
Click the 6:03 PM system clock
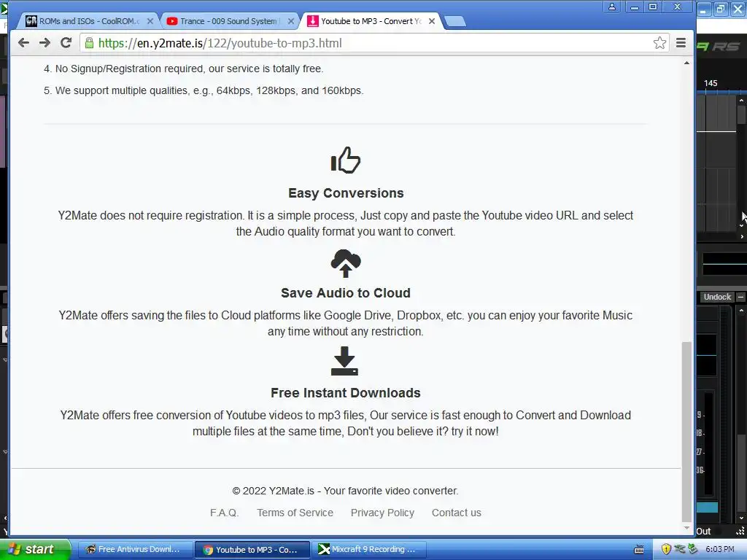pyautogui.click(x=719, y=549)
